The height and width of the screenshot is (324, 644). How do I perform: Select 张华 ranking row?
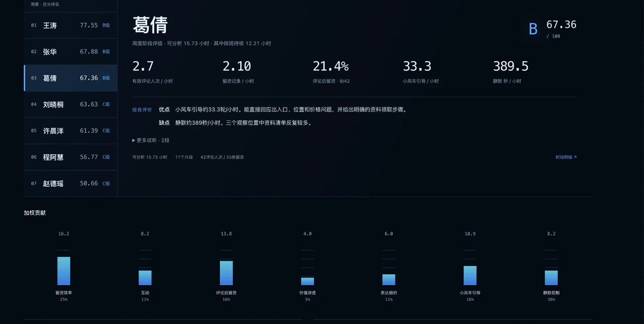(70, 52)
